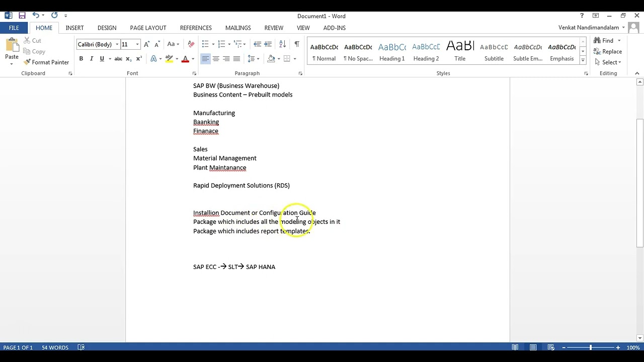The height and width of the screenshot is (362, 644).
Task: Apply superscript formatting
Action: pos(139,59)
